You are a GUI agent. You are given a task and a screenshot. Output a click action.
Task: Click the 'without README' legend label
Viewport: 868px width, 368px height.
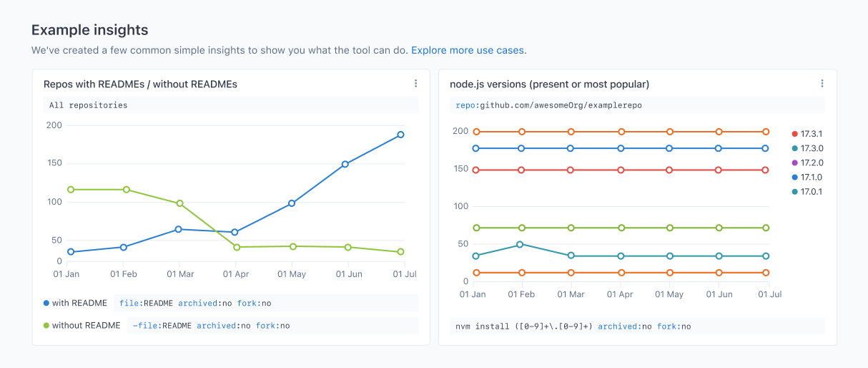86,326
